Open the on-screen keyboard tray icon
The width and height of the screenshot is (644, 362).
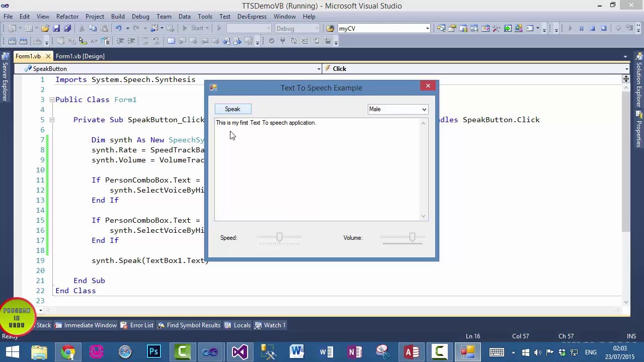(497, 352)
